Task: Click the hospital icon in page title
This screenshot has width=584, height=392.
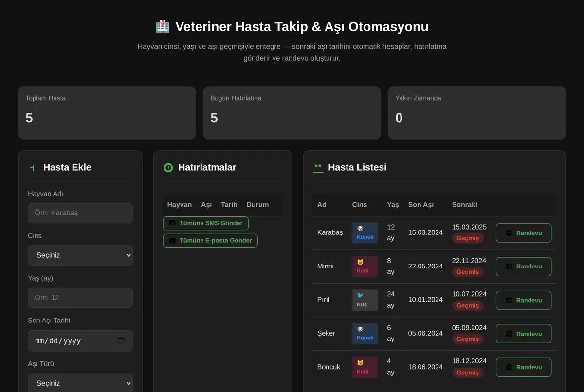Action: point(163,26)
